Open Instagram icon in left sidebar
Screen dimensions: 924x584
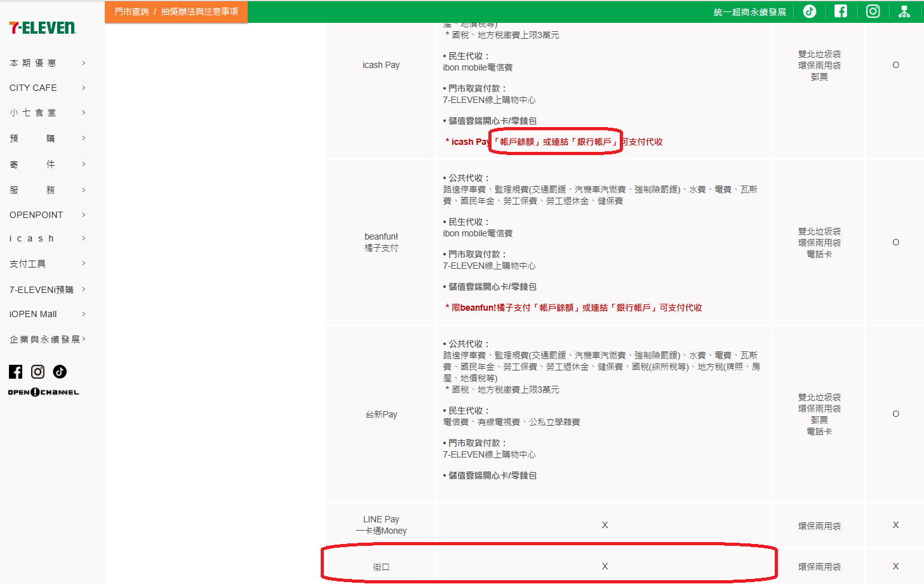point(38,372)
